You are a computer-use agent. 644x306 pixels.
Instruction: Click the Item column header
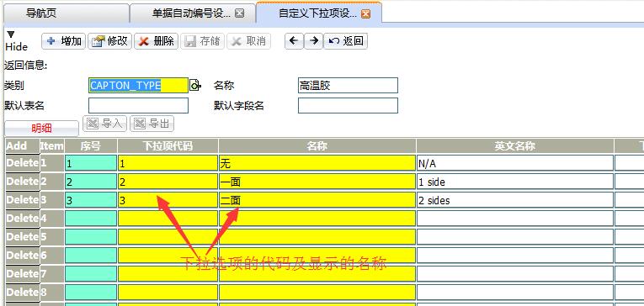pyautogui.click(x=51, y=146)
